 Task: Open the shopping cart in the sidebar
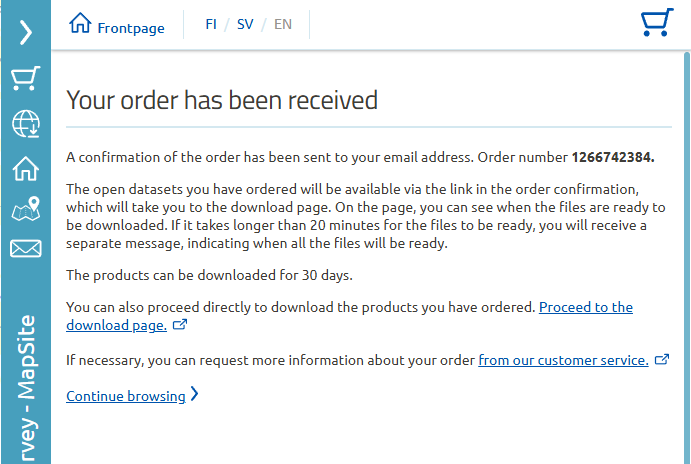[x=26, y=78]
